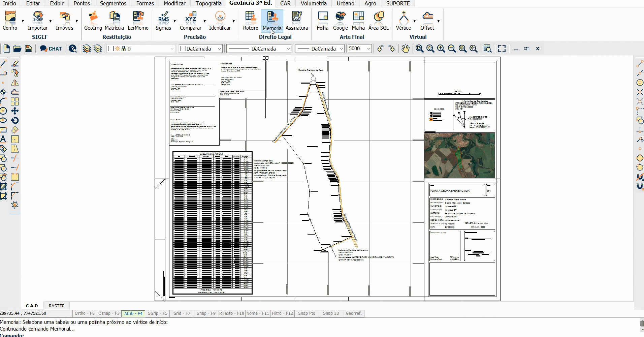Click the CHAT button in the toolbar
644x337 pixels.
51,49
